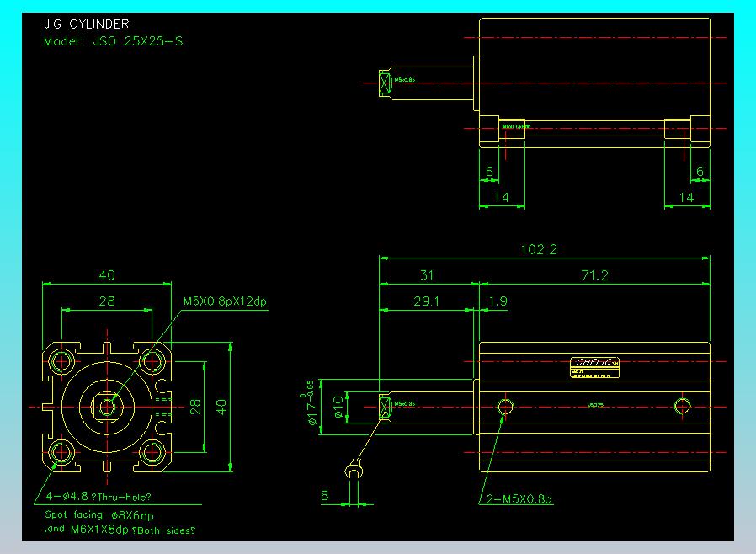
Task: Select the Model: JSO 25X25-S label
Action: pyautogui.click(x=113, y=40)
